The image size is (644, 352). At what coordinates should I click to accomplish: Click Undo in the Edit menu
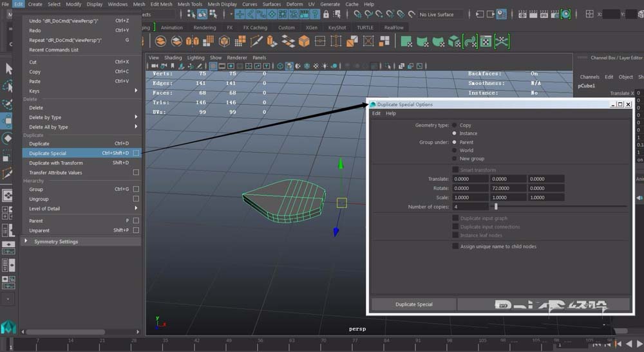81,21
